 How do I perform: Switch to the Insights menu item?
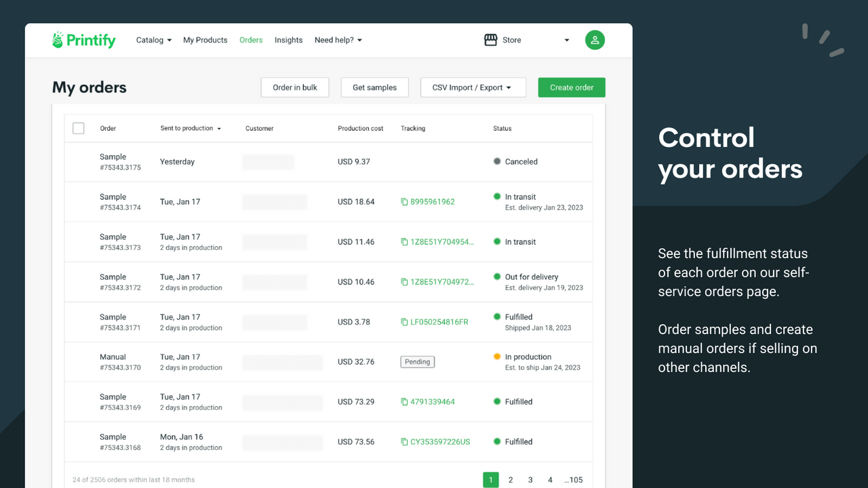pyautogui.click(x=288, y=40)
